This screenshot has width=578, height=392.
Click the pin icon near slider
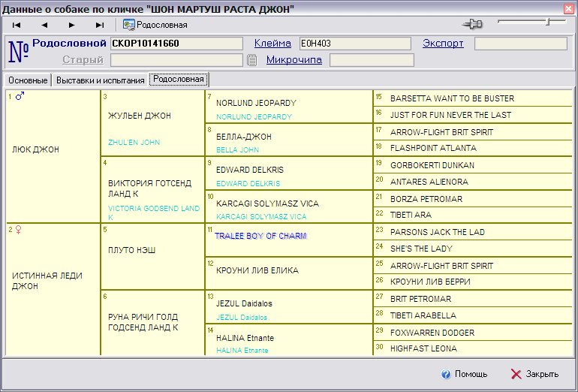(472, 25)
